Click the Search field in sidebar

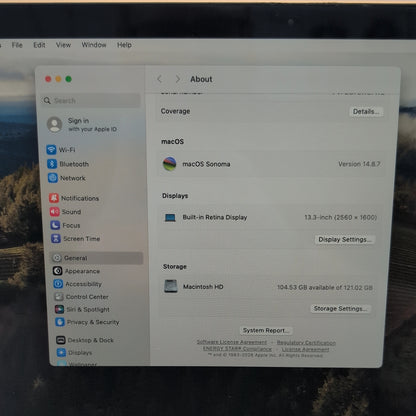[x=91, y=100]
